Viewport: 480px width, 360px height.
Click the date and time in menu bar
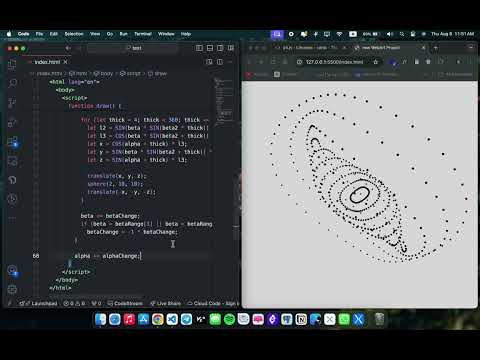tap(452, 34)
